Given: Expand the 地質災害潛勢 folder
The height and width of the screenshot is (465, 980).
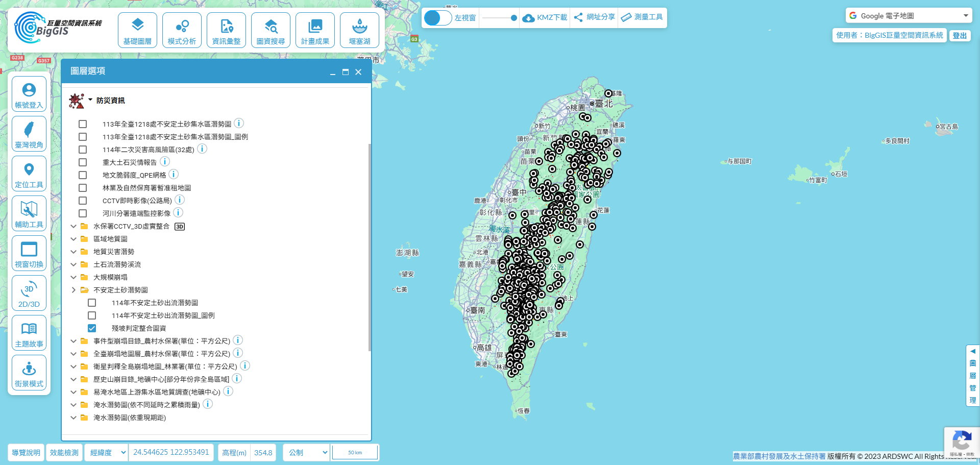Looking at the screenshot, I should (x=73, y=252).
